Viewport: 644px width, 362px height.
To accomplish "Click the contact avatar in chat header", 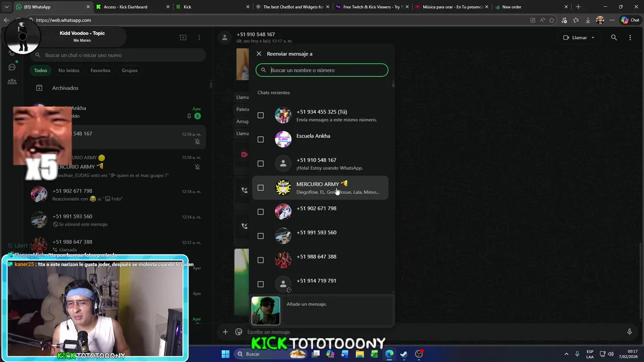I will point(225,38).
